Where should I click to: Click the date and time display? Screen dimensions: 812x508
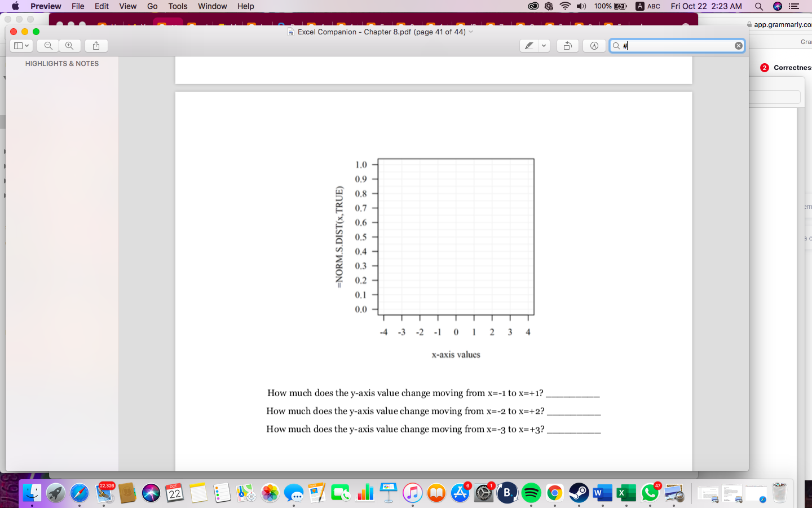tap(706, 6)
